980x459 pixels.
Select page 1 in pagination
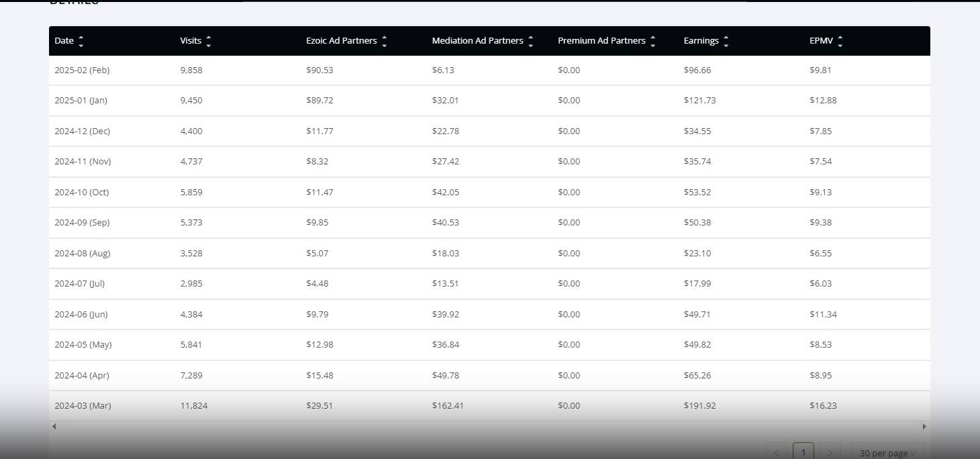[803, 452]
